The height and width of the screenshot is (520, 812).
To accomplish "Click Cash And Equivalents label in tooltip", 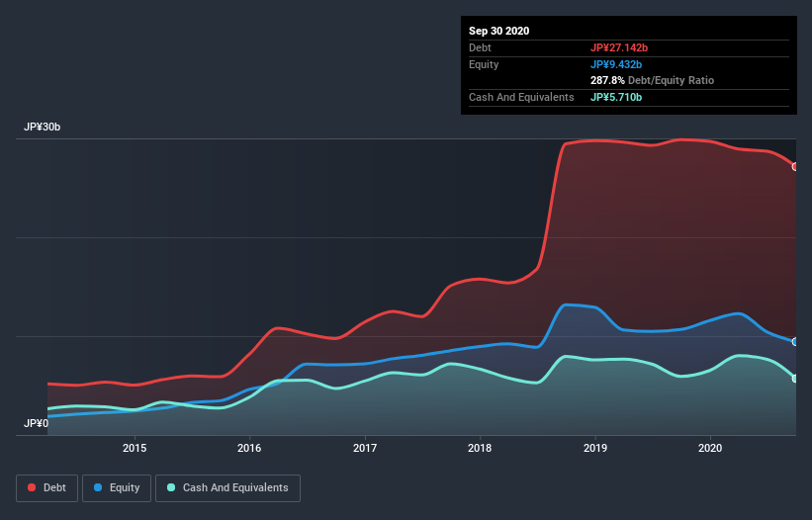I will click(521, 97).
